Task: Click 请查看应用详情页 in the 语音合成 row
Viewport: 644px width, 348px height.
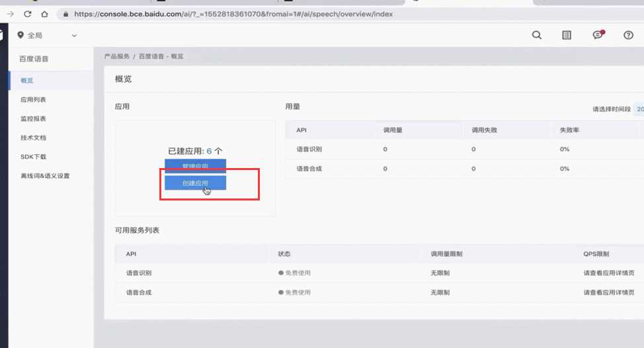Action: click(x=609, y=292)
